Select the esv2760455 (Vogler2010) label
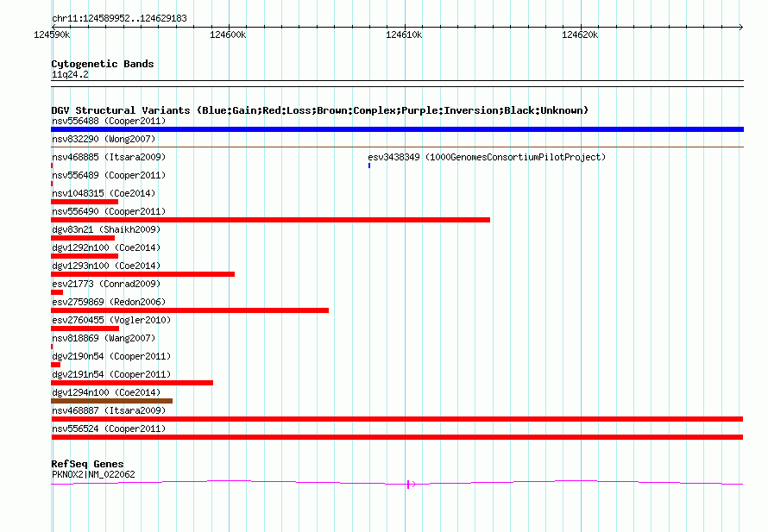768x532 pixels. 111,320
